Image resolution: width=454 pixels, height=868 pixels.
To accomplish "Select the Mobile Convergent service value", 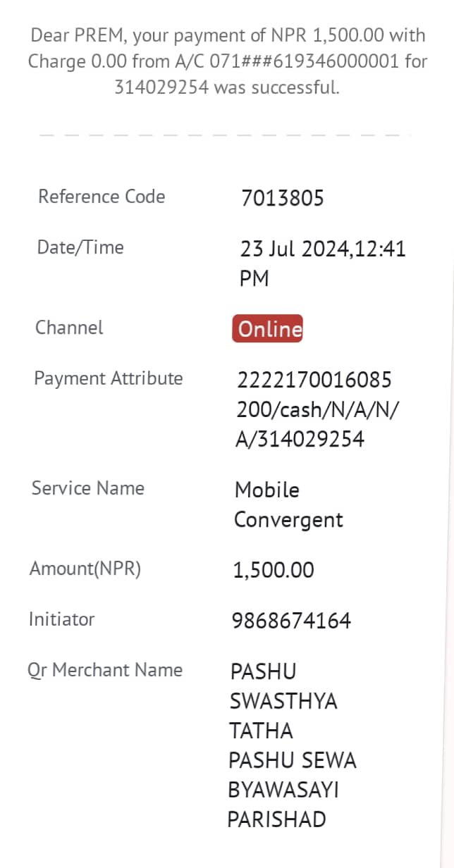I will [288, 505].
